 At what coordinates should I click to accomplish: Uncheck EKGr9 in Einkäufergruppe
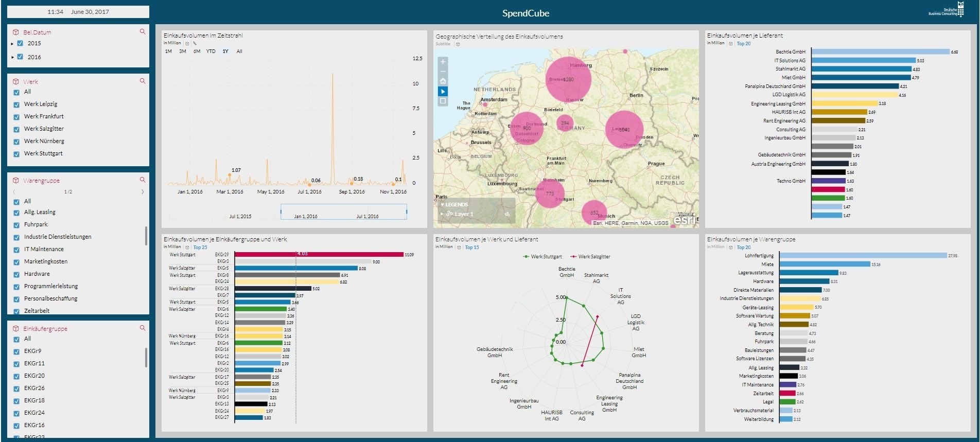[16, 351]
